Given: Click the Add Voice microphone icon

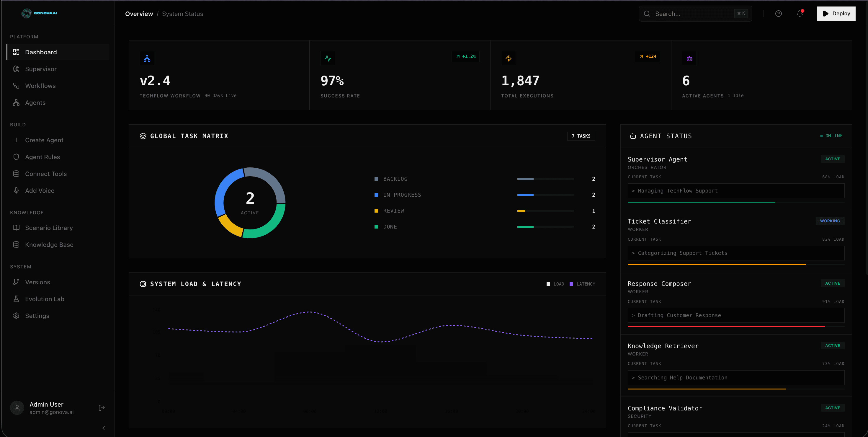Looking at the screenshot, I should (x=16, y=190).
